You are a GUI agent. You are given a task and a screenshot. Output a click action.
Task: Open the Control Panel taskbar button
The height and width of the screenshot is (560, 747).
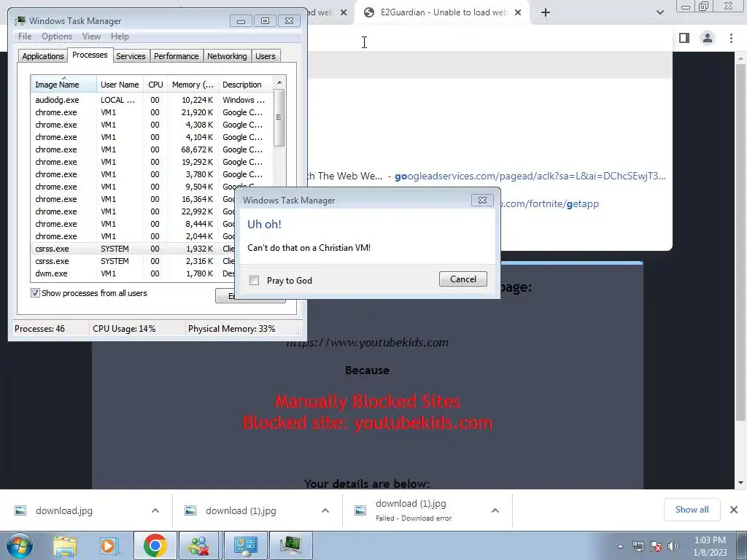pyautogui.click(x=245, y=545)
